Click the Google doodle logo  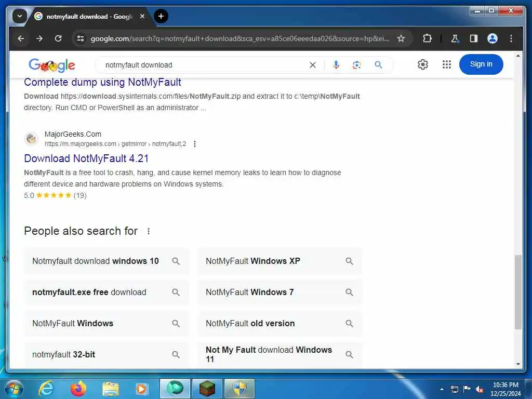(52, 65)
